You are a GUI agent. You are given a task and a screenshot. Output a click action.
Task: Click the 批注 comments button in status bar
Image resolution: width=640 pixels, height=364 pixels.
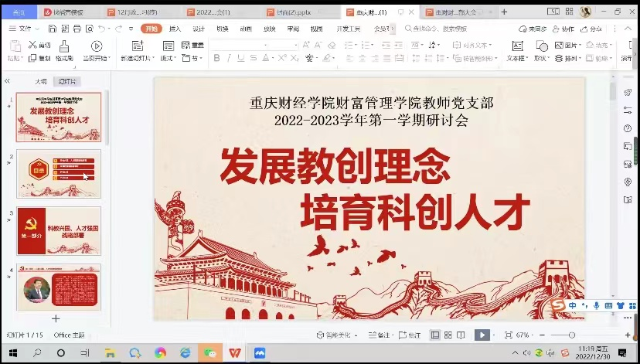point(410,335)
